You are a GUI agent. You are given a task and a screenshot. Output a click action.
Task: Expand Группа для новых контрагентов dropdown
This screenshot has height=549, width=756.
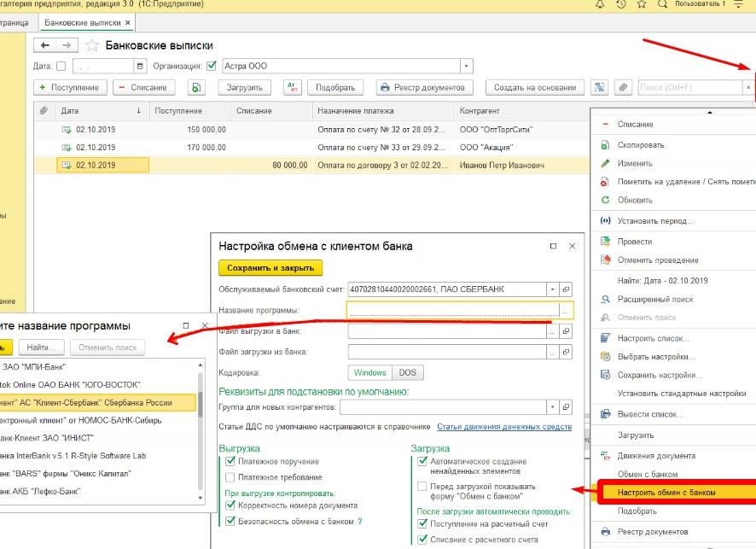coord(553,407)
